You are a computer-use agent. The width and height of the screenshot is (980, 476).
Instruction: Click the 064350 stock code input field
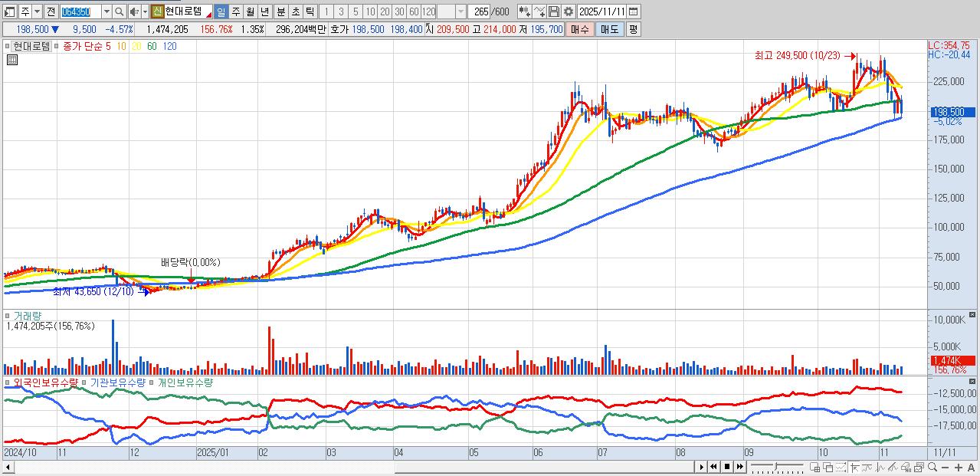click(x=81, y=11)
